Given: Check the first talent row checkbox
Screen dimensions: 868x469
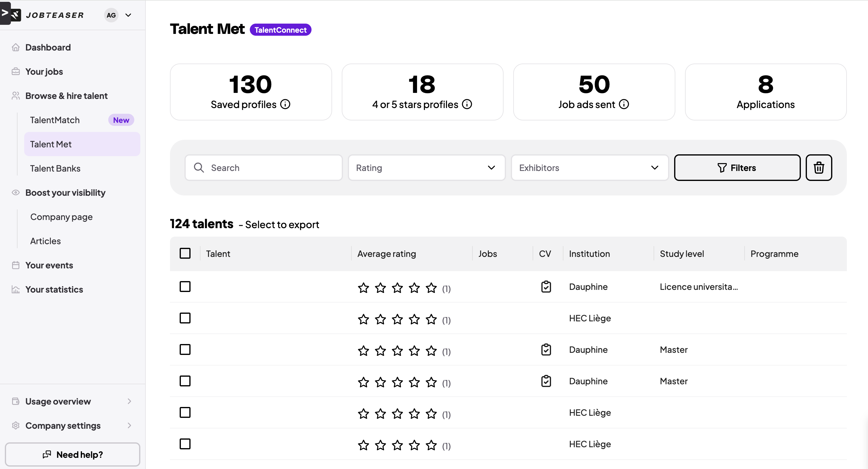Looking at the screenshot, I should pos(185,287).
